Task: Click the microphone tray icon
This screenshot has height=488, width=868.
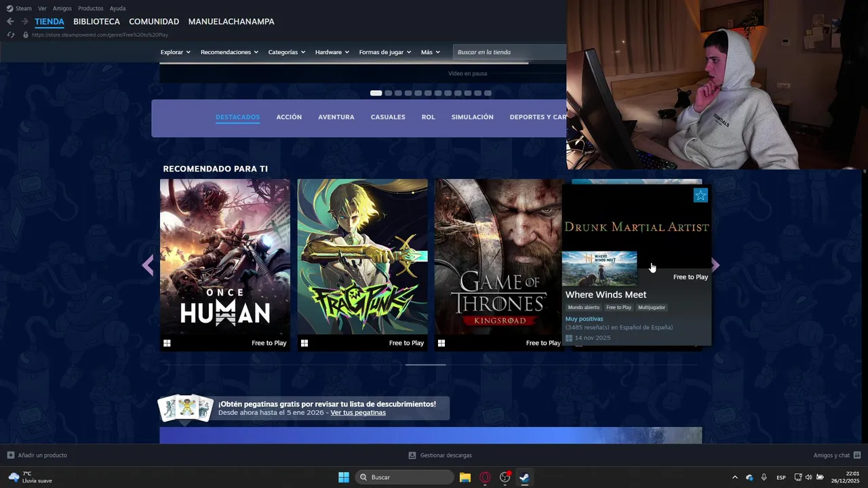Action: click(764, 477)
